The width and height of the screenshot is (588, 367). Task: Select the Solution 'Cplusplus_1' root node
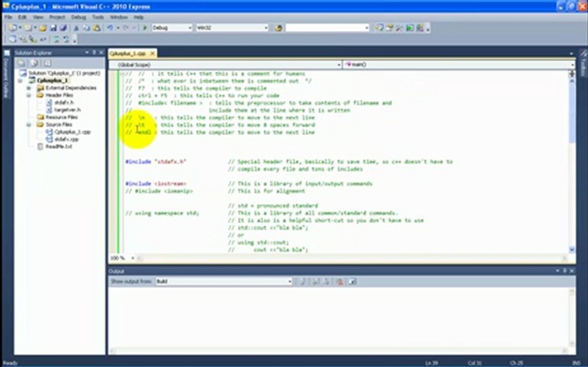point(64,73)
